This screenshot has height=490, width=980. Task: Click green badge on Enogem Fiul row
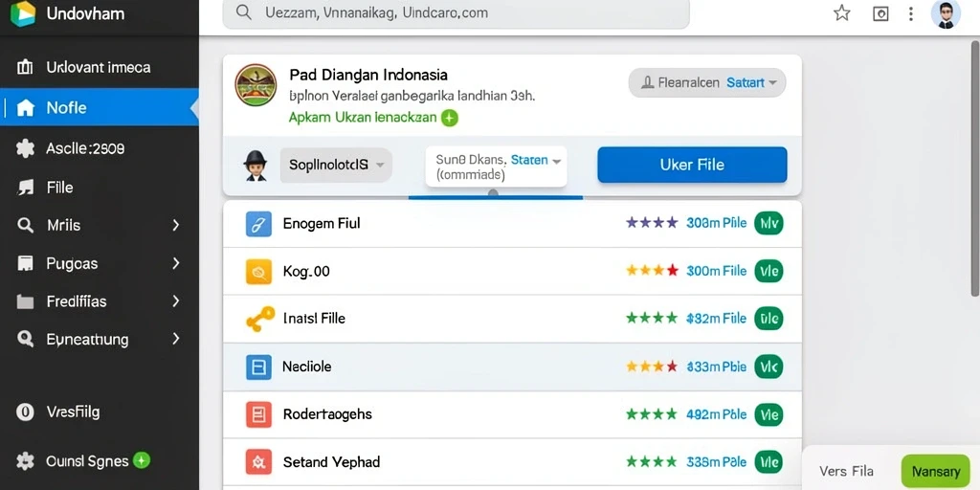pos(768,223)
